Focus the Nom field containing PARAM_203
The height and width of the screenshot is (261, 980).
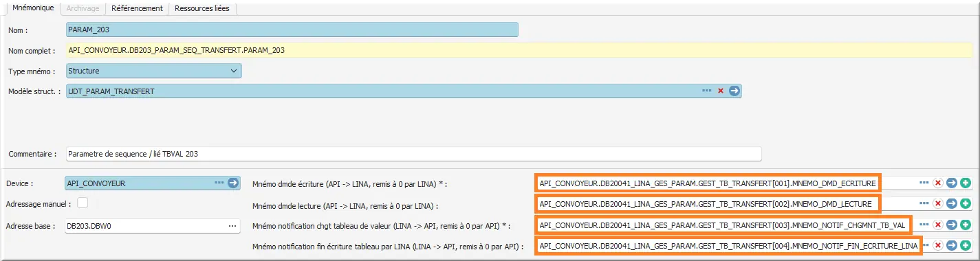tap(292, 30)
